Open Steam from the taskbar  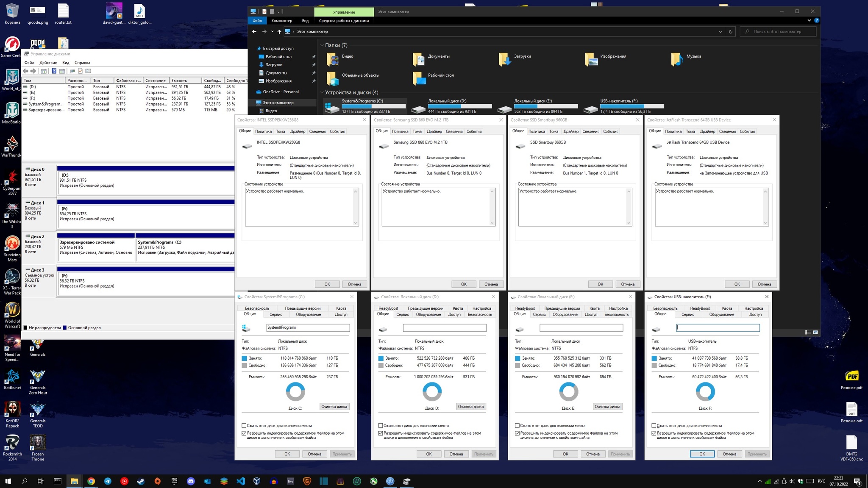pyautogui.click(x=141, y=481)
